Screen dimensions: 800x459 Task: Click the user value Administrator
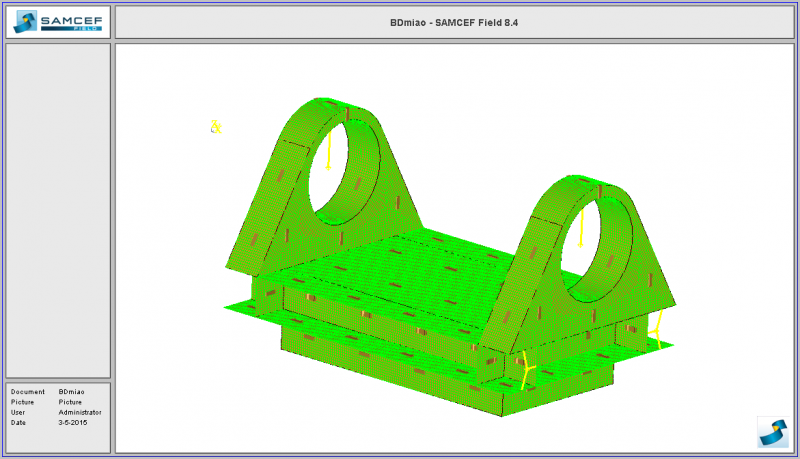80,412
